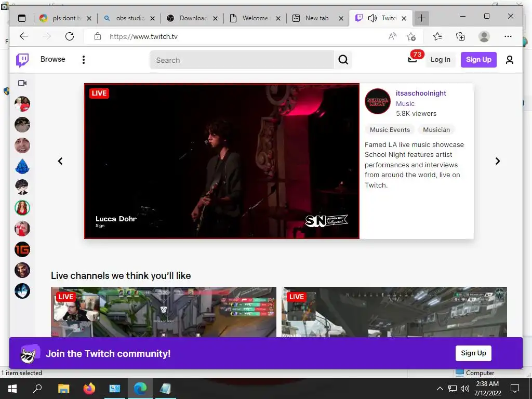The image size is (532, 399).
Task: Switch to the Download tab
Action: (192, 18)
